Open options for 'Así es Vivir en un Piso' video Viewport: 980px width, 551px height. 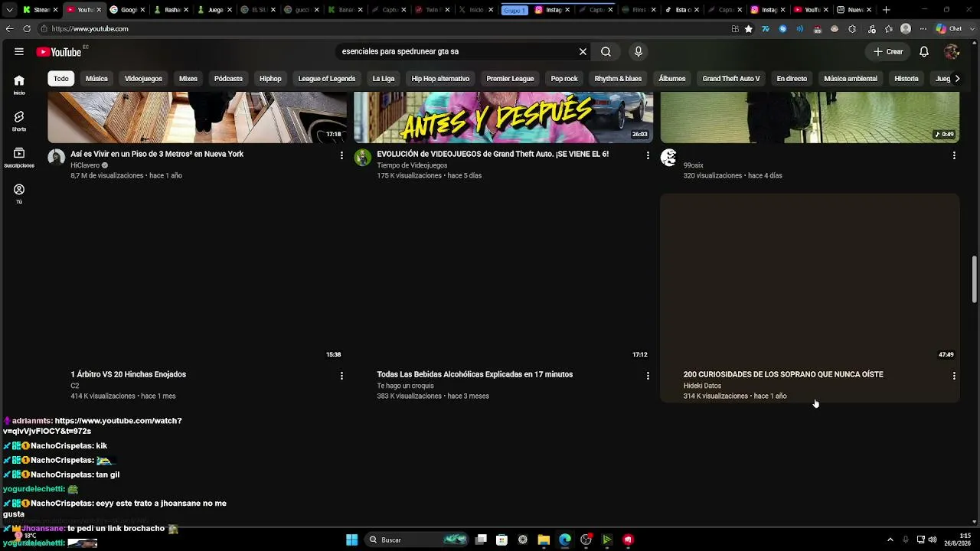point(341,155)
